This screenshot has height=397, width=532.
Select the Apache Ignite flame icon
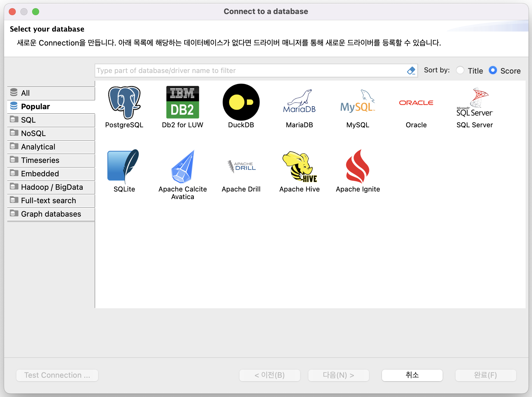click(358, 167)
